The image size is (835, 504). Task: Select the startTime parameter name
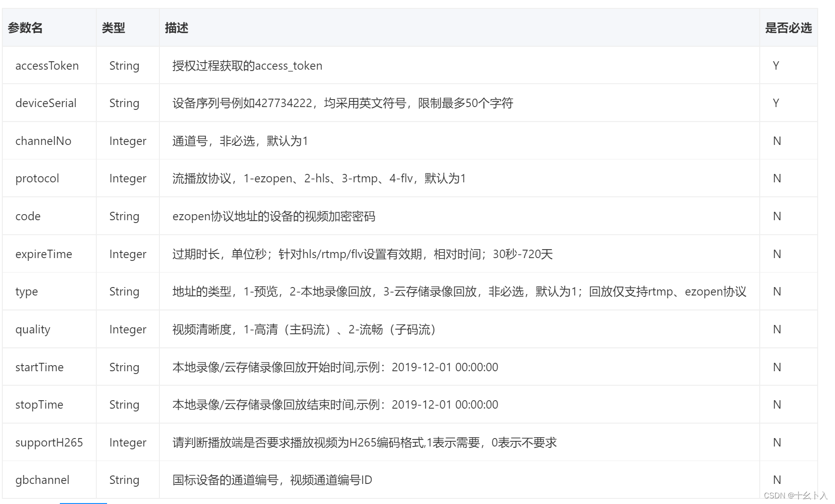point(39,367)
